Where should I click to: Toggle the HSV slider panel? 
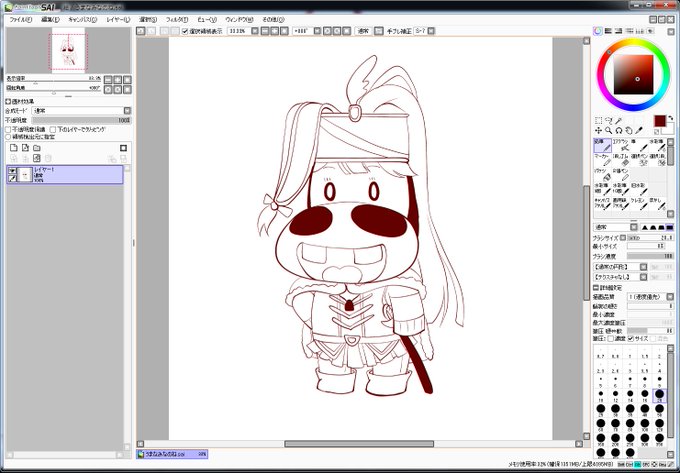coord(618,31)
